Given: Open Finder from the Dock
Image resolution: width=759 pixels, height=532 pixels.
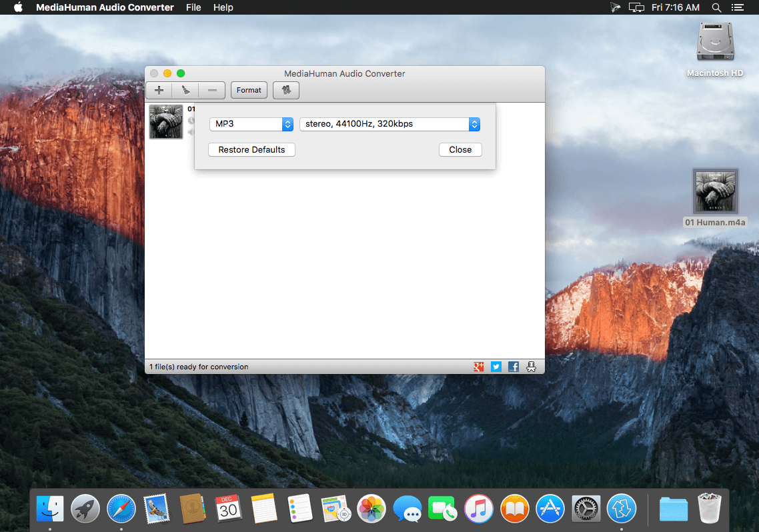Looking at the screenshot, I should click(50, 509).
